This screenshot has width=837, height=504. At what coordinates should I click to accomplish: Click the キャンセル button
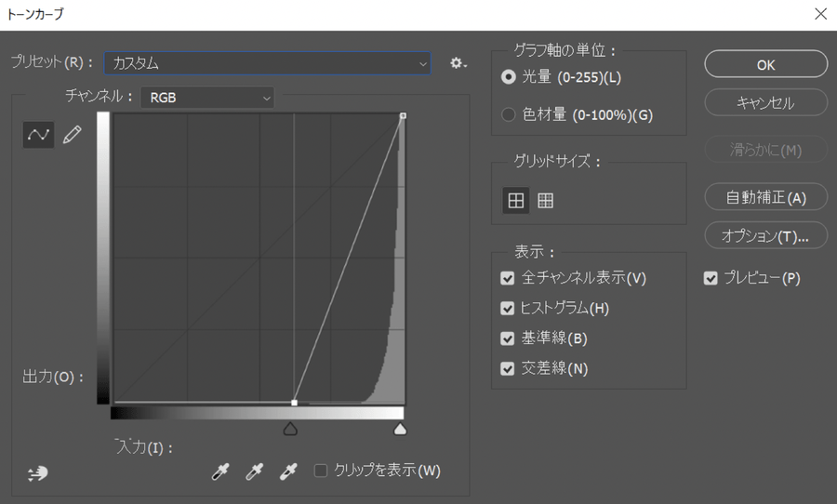765,102
